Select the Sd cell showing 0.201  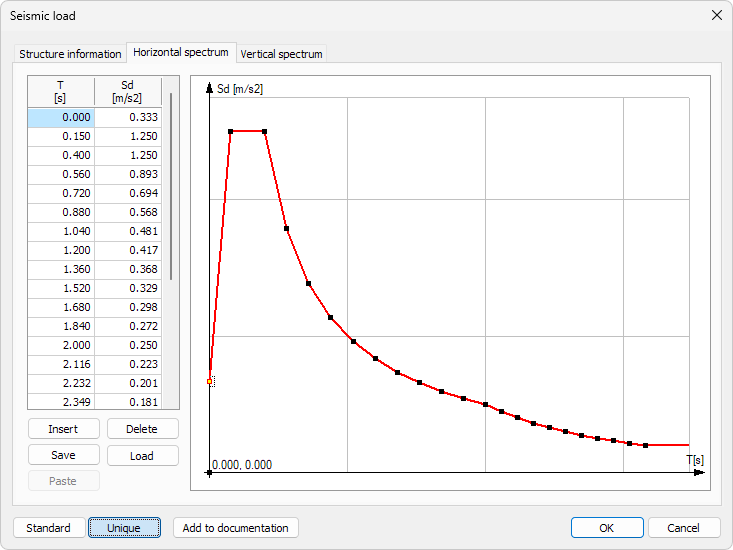128,384
